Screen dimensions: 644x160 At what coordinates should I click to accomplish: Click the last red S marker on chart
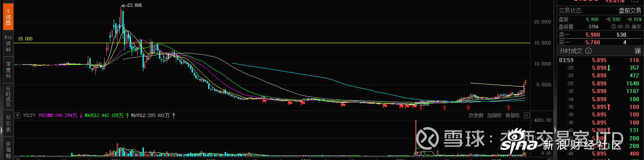509,108
